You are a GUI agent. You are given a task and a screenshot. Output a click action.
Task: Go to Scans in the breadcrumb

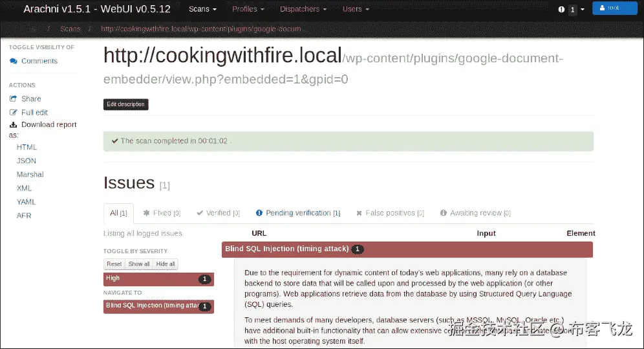tap(70, 28)
